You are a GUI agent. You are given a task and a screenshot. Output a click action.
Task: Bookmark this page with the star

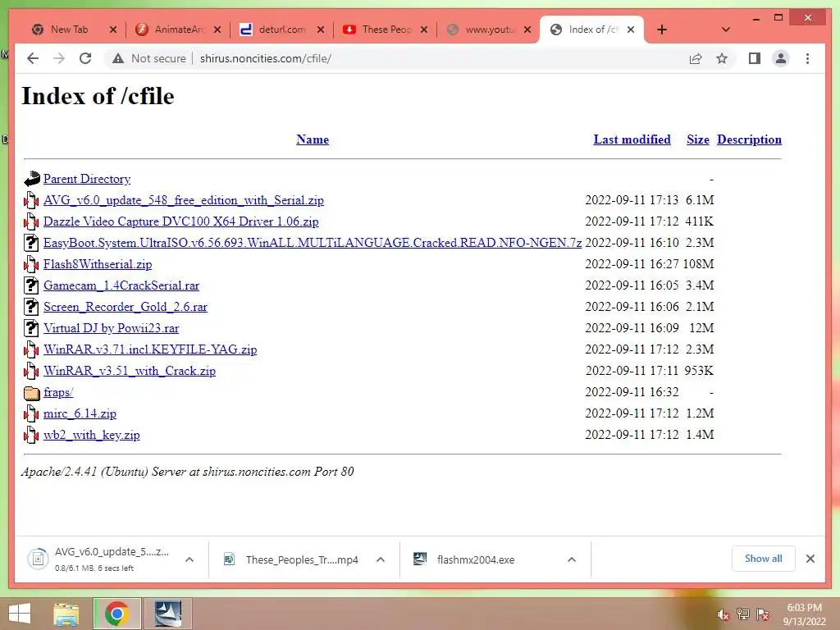722,58
